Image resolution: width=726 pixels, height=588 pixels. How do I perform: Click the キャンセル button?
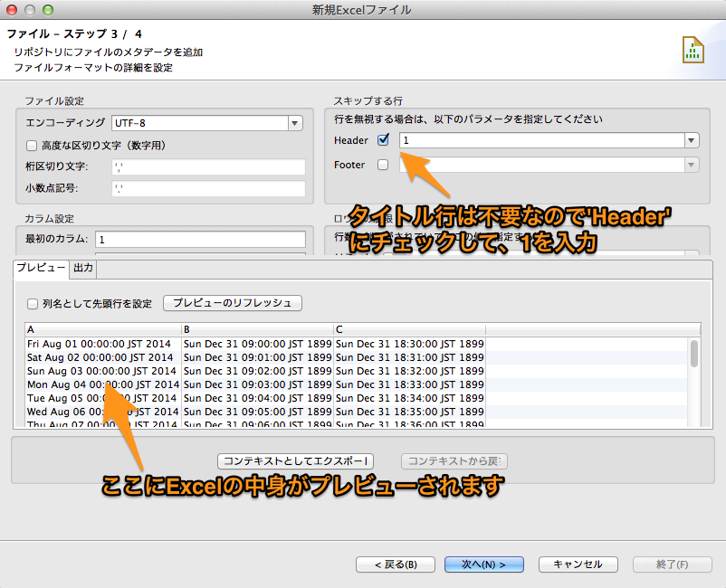(x=578, y=564)
